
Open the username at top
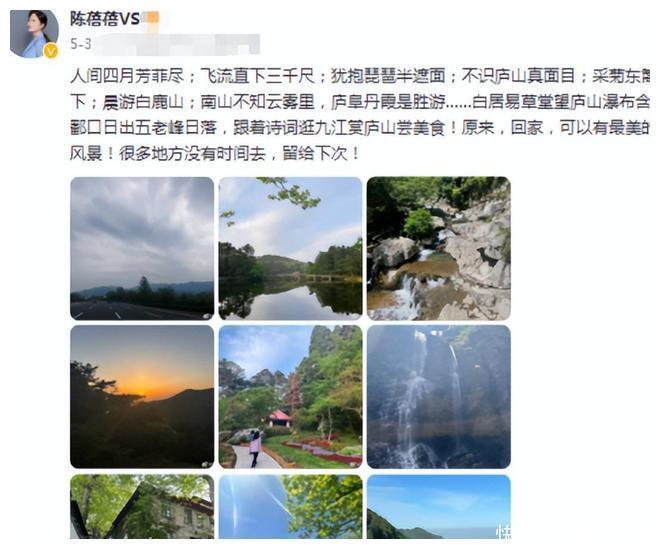point(105,19)
